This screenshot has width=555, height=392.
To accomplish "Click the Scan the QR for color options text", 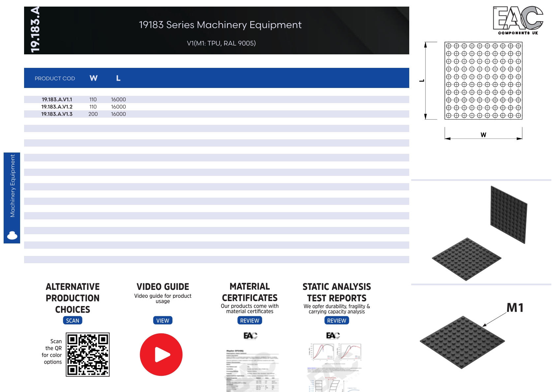I will click(52, 351).
